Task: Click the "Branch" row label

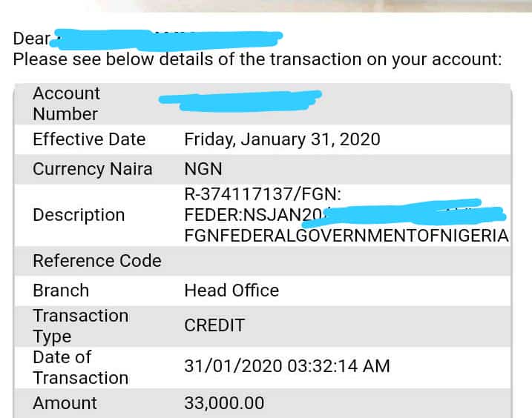Action: (x=61, y=291)
